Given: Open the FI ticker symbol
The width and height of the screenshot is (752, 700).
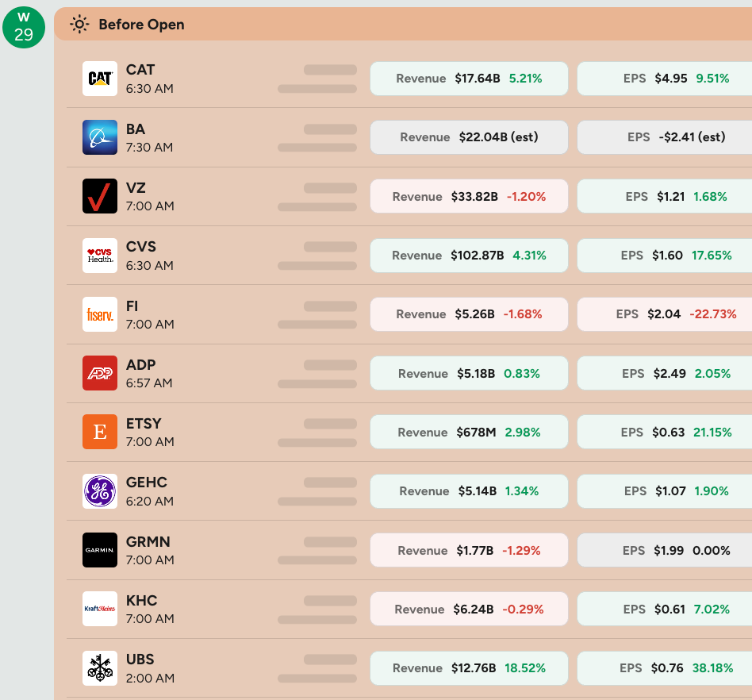Looking at the screenshot, I should [132, 306].
